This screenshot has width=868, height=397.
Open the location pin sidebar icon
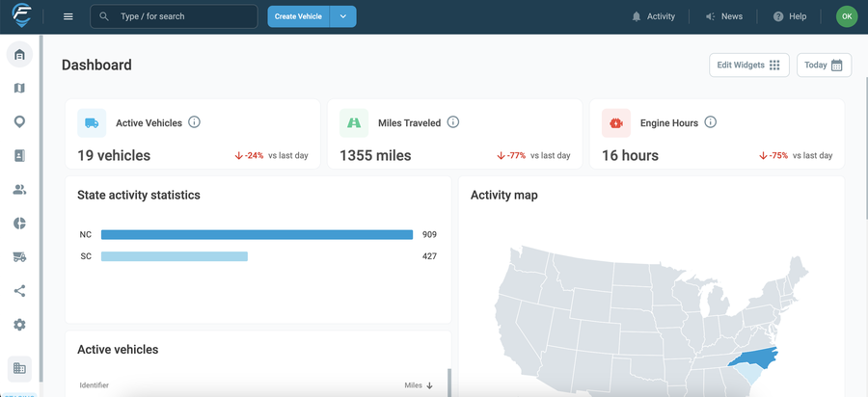pyautogui.click(x=19, y=122)
